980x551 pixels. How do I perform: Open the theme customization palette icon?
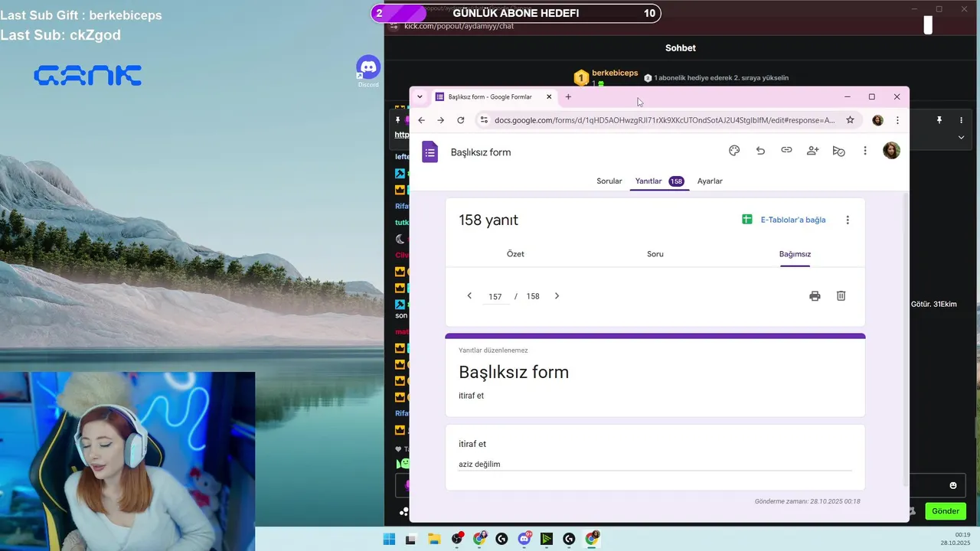pyautogui.click(x=734, y=151)
